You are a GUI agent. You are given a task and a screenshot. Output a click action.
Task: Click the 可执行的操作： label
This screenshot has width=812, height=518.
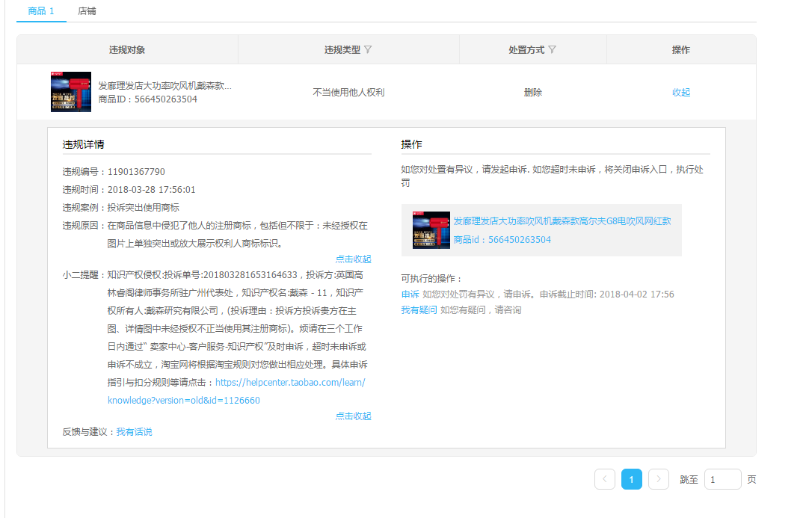431,278
